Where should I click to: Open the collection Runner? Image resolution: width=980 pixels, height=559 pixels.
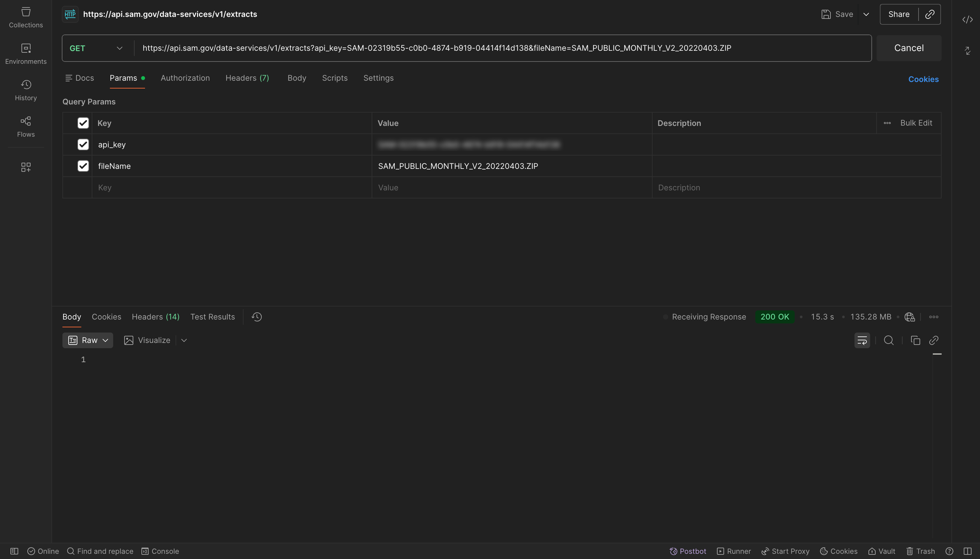[734, 551]
